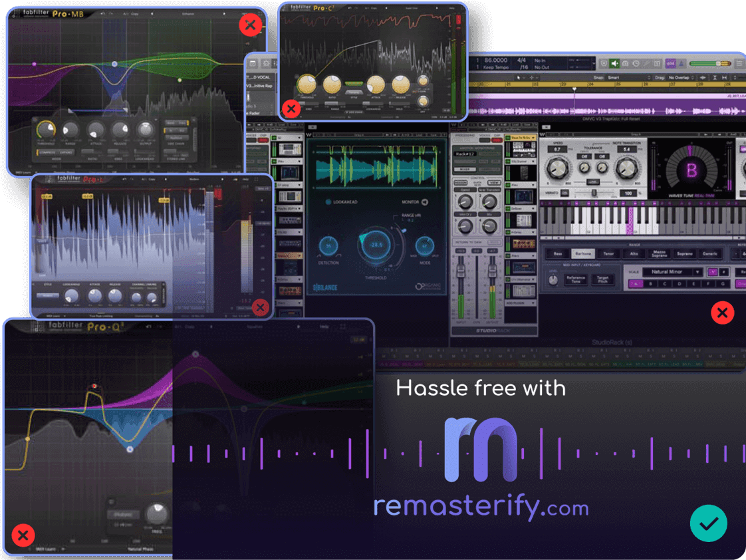Click the Attack knob in Pro-C2
Image resolution: width=746 pixels, height=560 pixels.
click(x=376, y=84)
